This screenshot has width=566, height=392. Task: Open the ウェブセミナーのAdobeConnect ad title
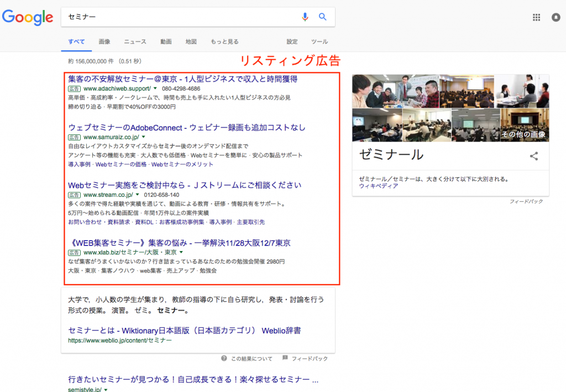coord(187,127)
